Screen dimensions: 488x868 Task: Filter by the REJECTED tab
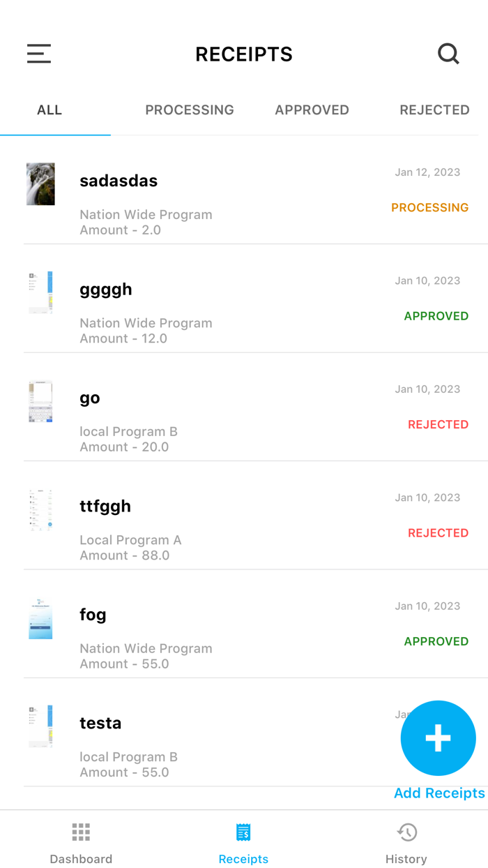pos(434,110)
